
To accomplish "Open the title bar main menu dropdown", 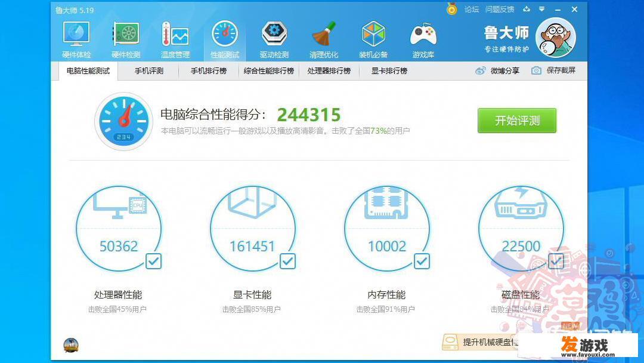I will (541, 8).
